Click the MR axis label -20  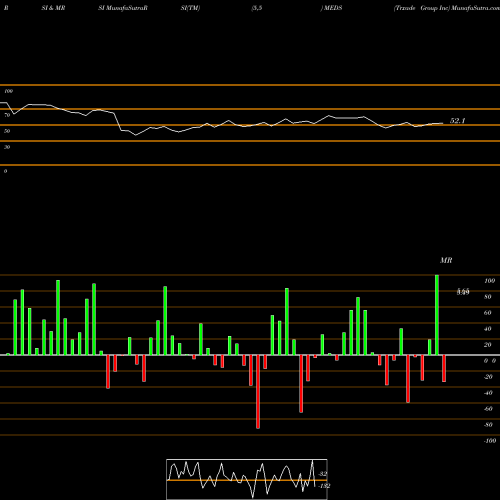pos(488,377)
